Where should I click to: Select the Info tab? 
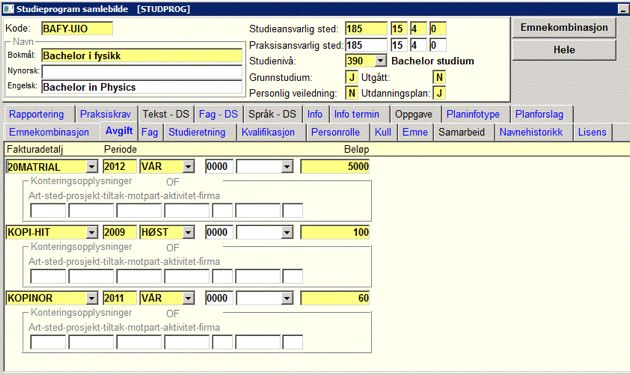[315, 114]
